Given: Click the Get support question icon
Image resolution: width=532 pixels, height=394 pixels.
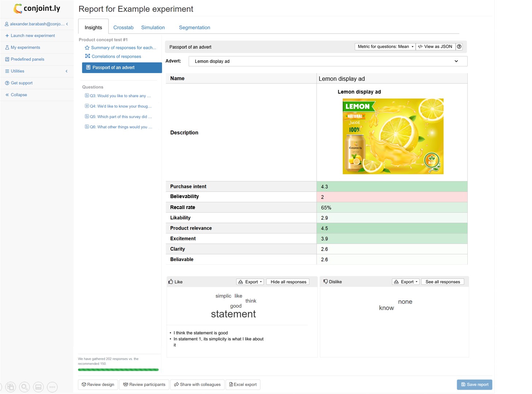Looking at the screenshot, I should point(7,83).
